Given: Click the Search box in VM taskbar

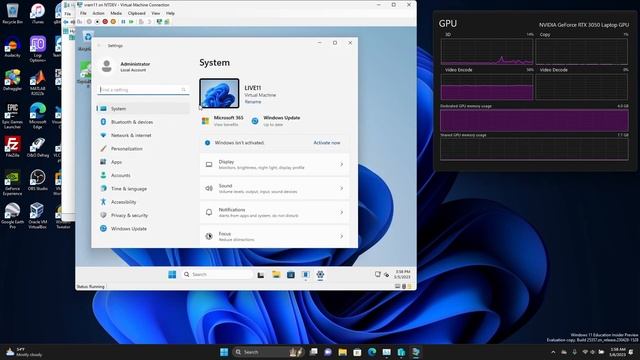Looking at the screenshot, I should pos(216,274).
